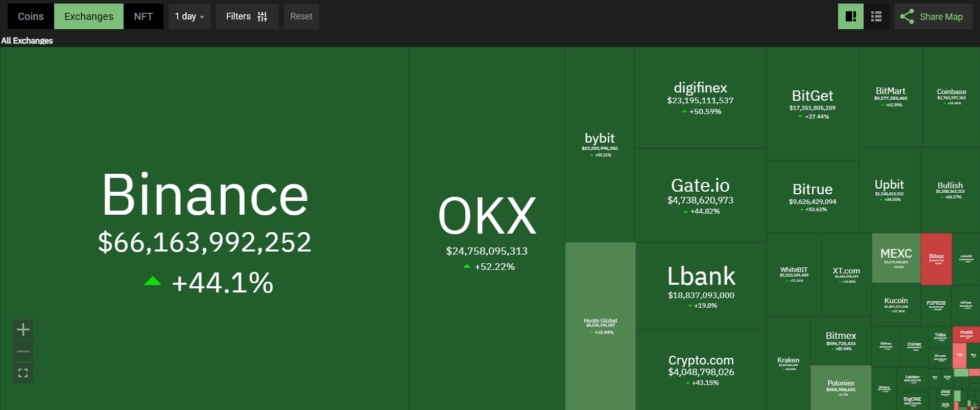The width and height of the screenshot is (980, 410).
Task: Select the MEXC tile
Action: (896, 258)
